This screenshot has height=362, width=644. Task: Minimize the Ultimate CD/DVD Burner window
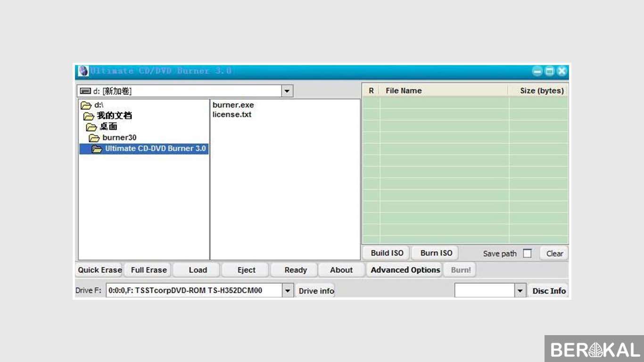[x=537, y=71]
